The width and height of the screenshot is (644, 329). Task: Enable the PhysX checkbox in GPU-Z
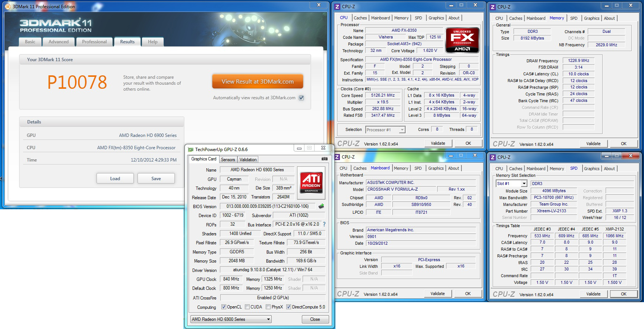tap(268, 307)
